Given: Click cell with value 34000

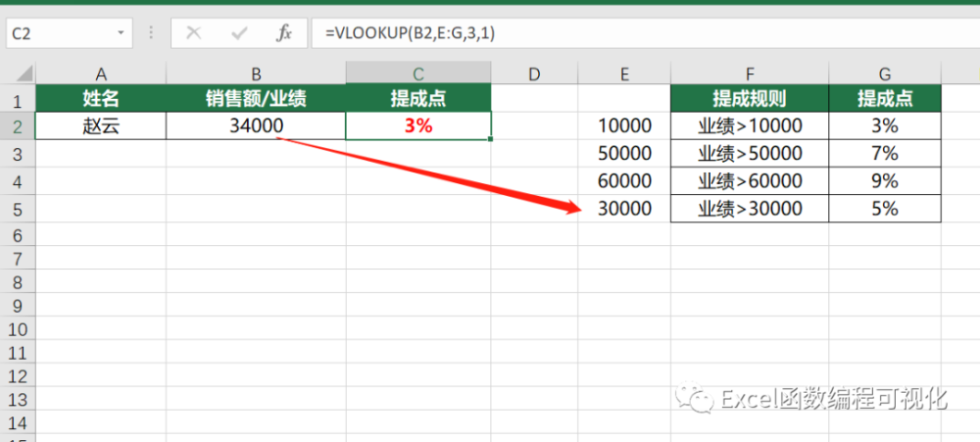Looking at the screenshot, I should coord(256,126).
